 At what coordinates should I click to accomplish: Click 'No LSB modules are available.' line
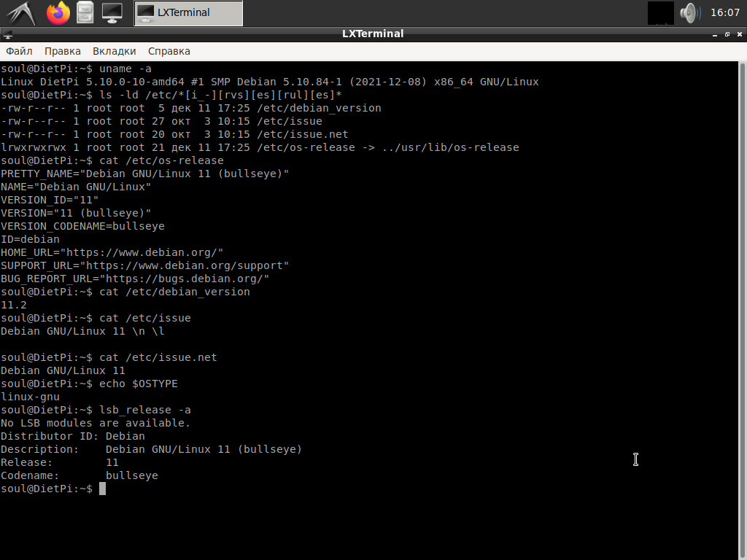pos(96,423)
